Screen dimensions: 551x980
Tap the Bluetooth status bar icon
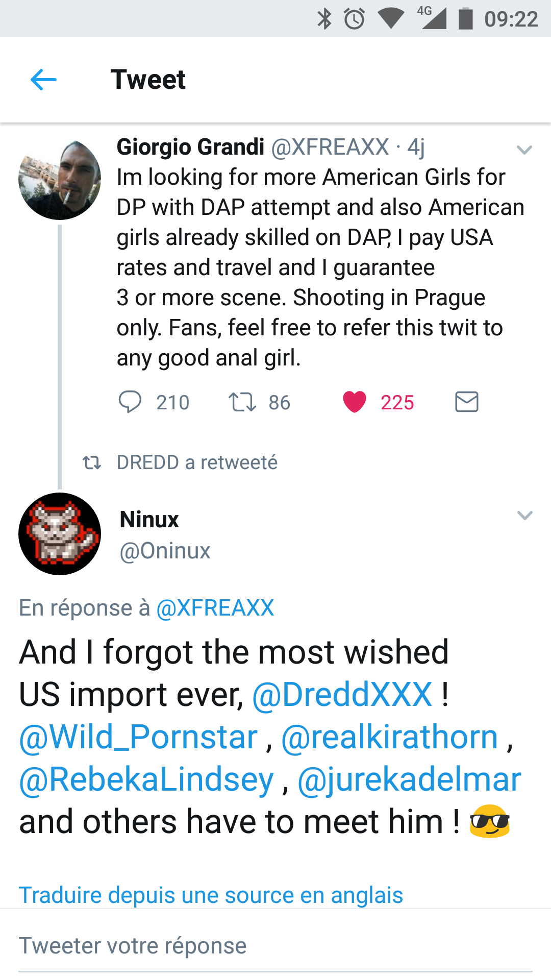324,19
